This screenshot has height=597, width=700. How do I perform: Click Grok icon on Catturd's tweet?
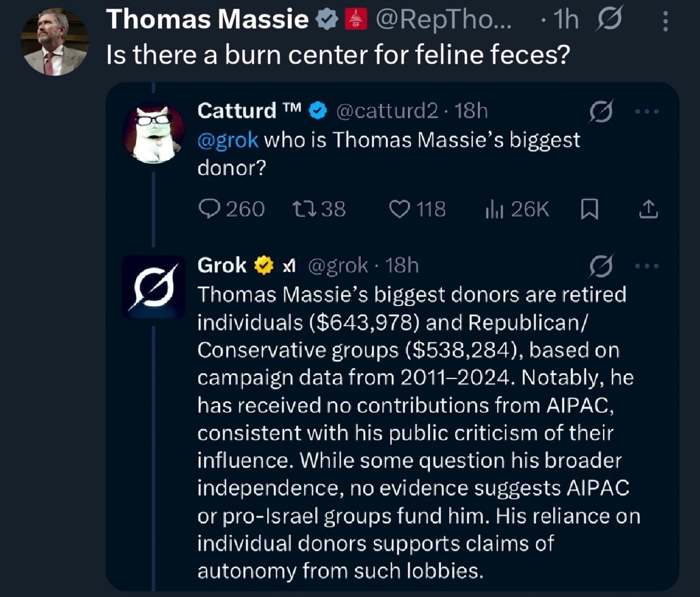click(599, 110)
